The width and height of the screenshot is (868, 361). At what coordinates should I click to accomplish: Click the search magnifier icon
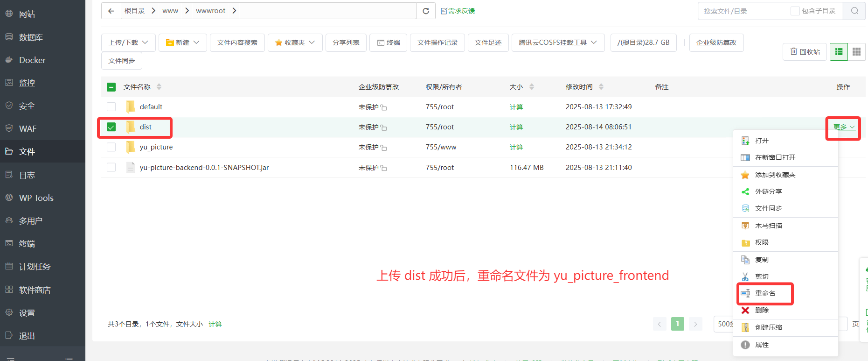(854, 11)
